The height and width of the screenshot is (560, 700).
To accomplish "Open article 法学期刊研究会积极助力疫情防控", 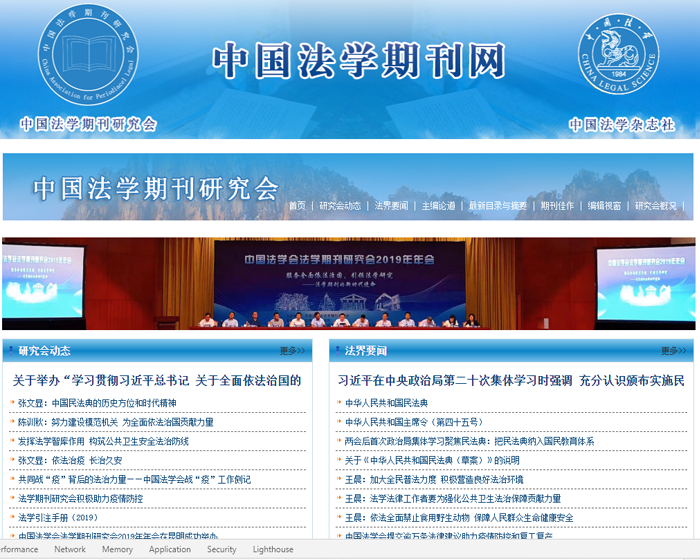I will tap(80, 498).
